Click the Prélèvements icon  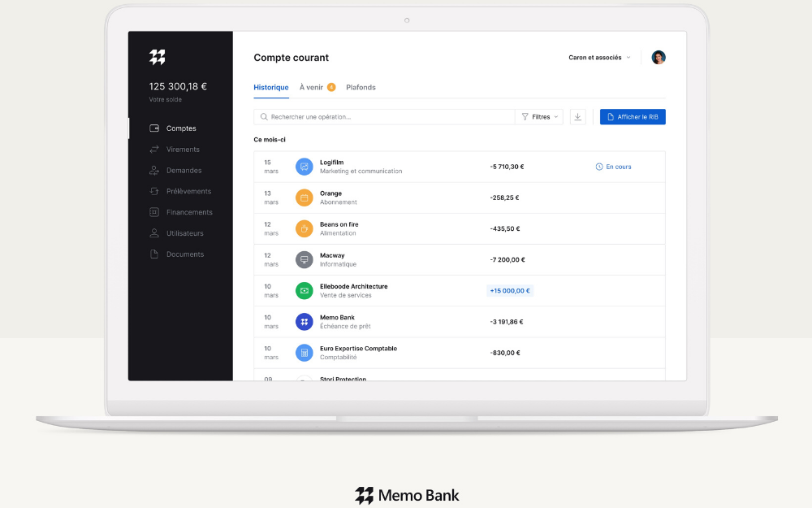pos(153,191)
